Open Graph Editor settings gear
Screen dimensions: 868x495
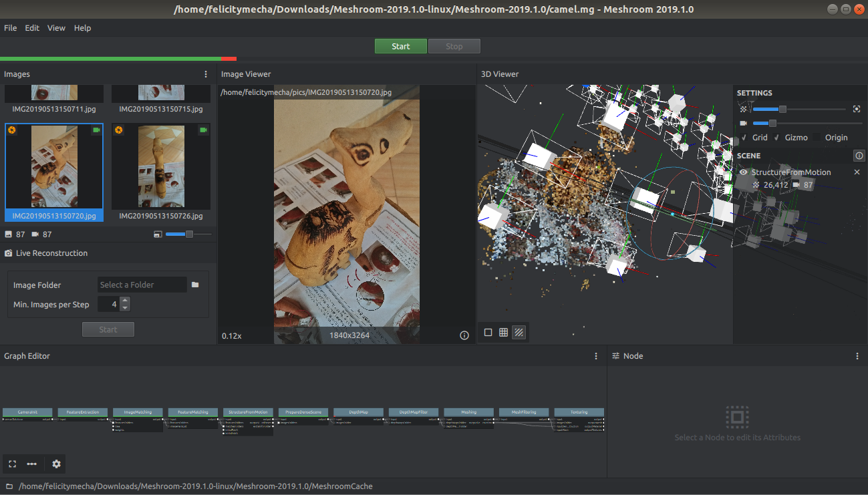[56, 464]
